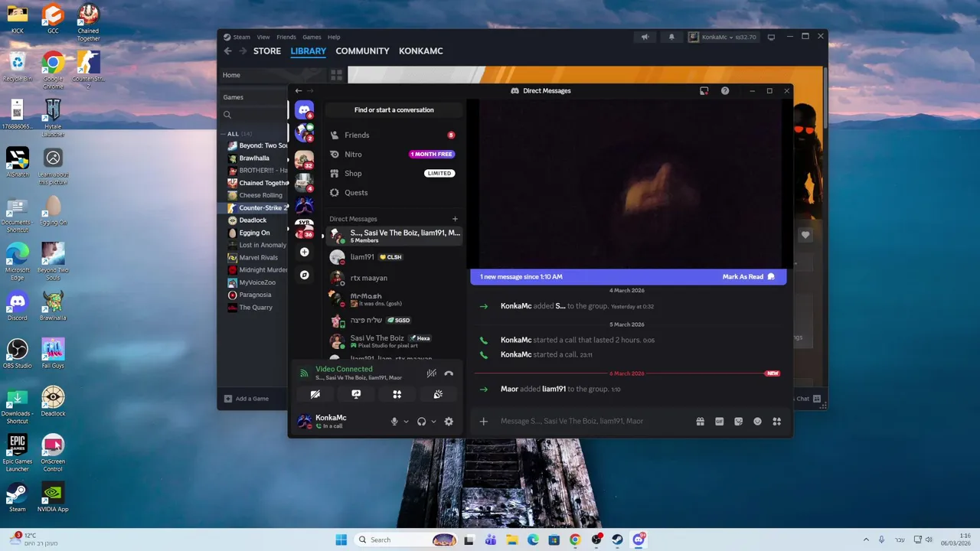The image size is (980, 551).
Task: Open Steam KONKAMC profile tab
Action: point(420,51)
